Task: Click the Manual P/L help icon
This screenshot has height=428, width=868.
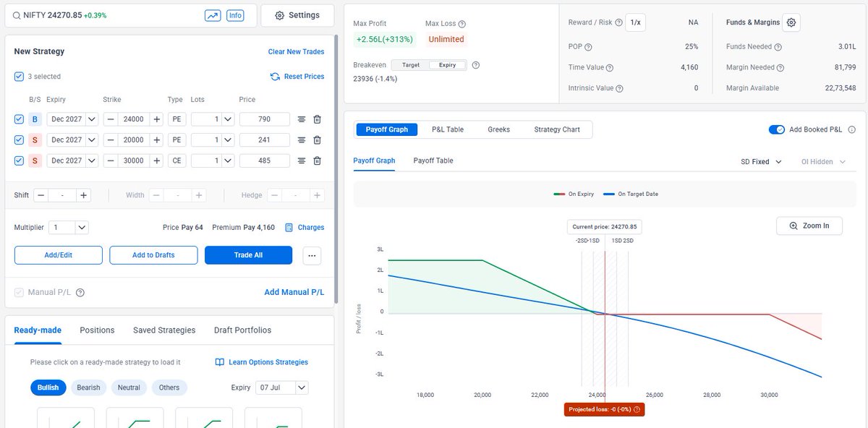Action: (x=80, y=293)
